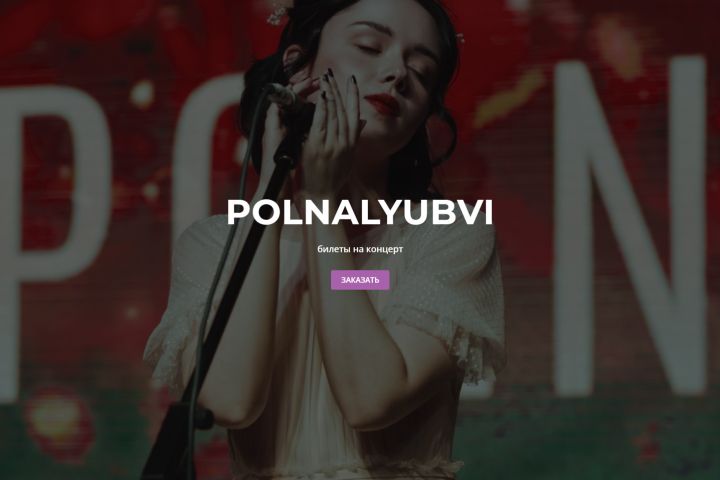Click the singer's closed eye
The image size is (720, 480).
coord(369,48)
